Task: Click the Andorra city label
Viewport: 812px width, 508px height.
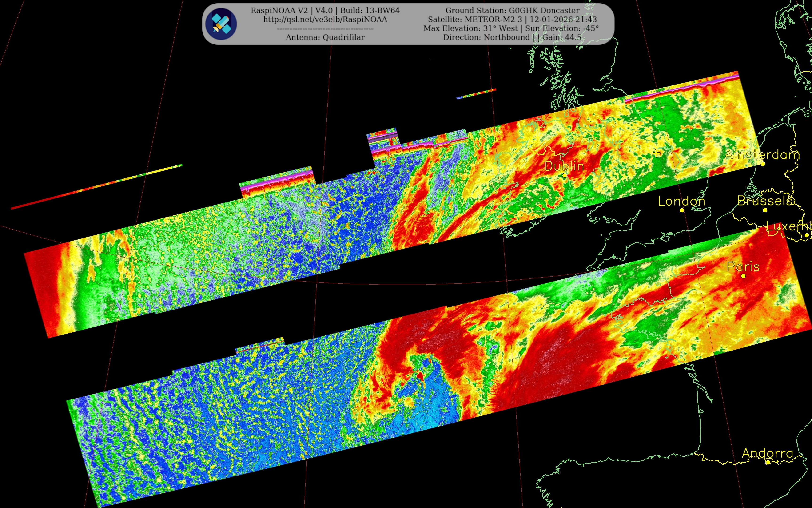Action: 767,453
